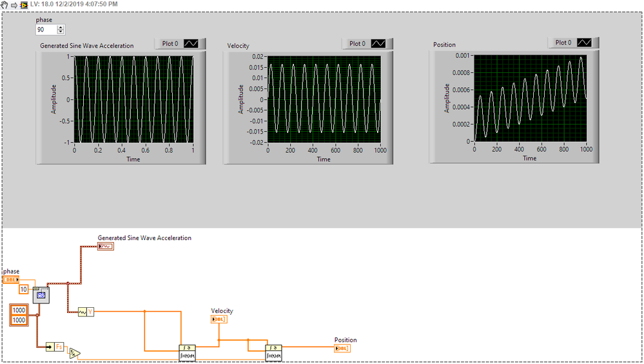
Task: Click the gray arrow icon in the snippet header
Action: (x=14, y=5)
